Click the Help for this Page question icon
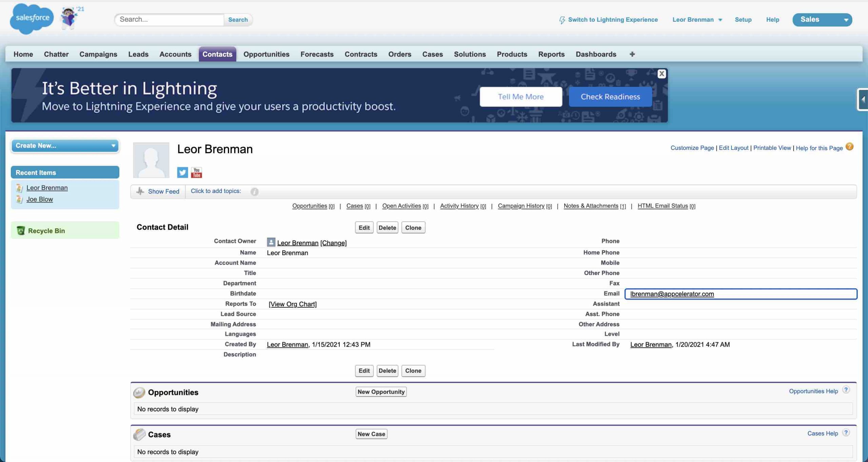Viewport: 868px width, 462px height. click(849, 147)
